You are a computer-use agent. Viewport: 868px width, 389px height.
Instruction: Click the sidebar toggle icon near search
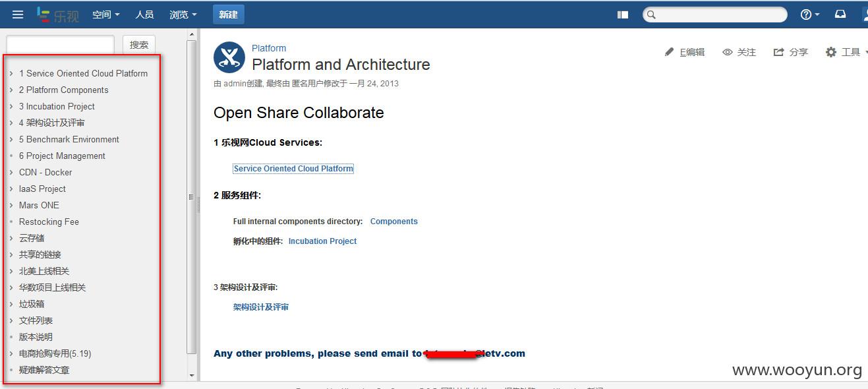point(623,15)
